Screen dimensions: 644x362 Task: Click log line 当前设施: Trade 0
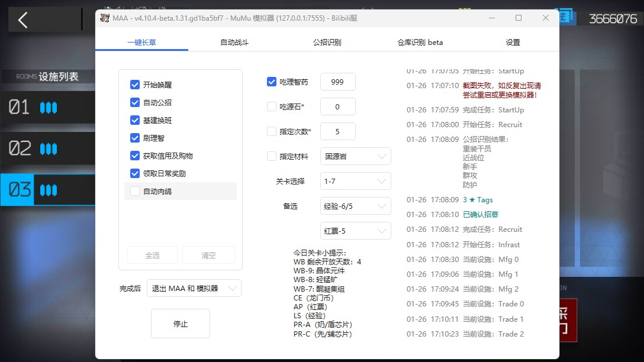tap(493, 303)
